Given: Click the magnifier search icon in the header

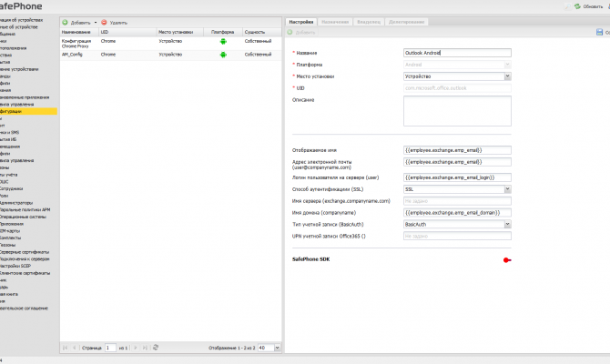Looking at the screenshot, I should tap(567, 6).
